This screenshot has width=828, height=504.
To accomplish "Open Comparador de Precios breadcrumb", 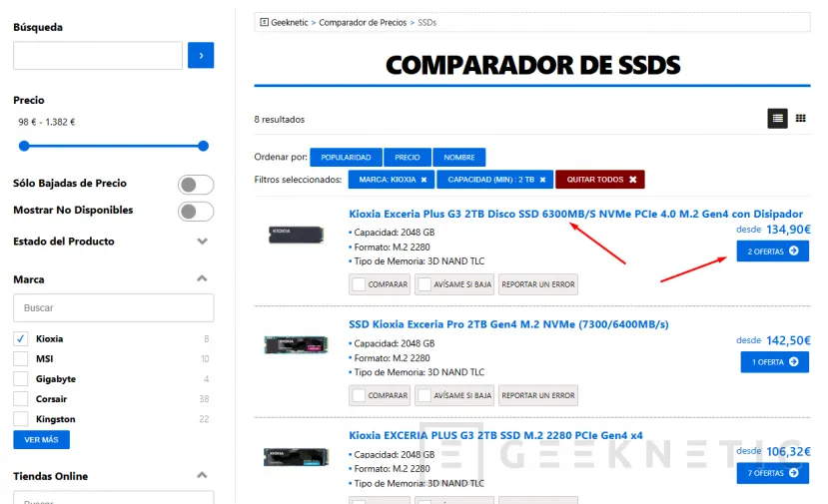I will point(363,22).
